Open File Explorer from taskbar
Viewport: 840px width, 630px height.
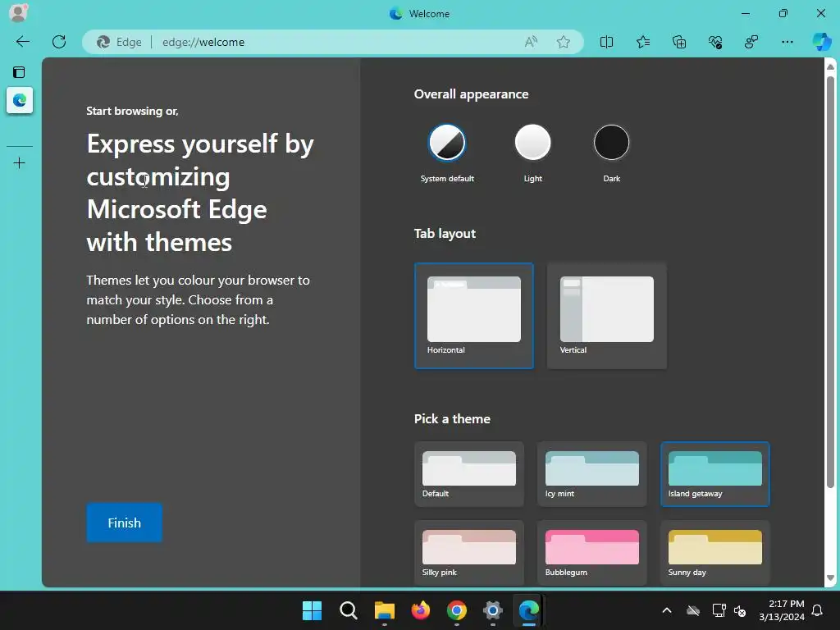(385, 610)
